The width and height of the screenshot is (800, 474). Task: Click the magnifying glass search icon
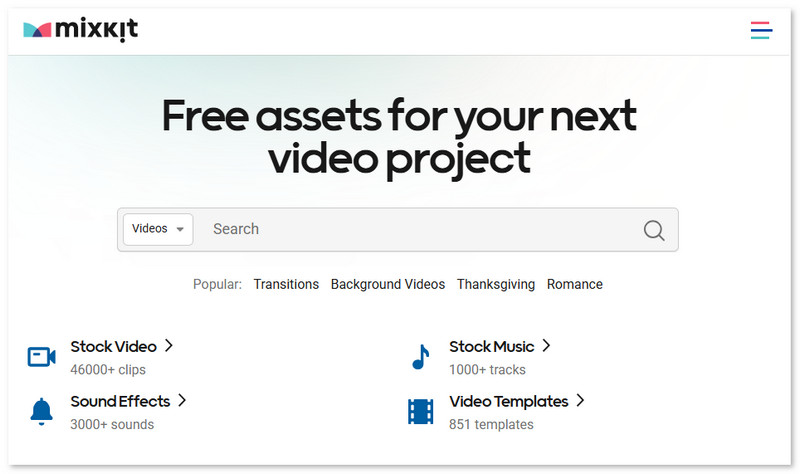[x=654, y=230]
